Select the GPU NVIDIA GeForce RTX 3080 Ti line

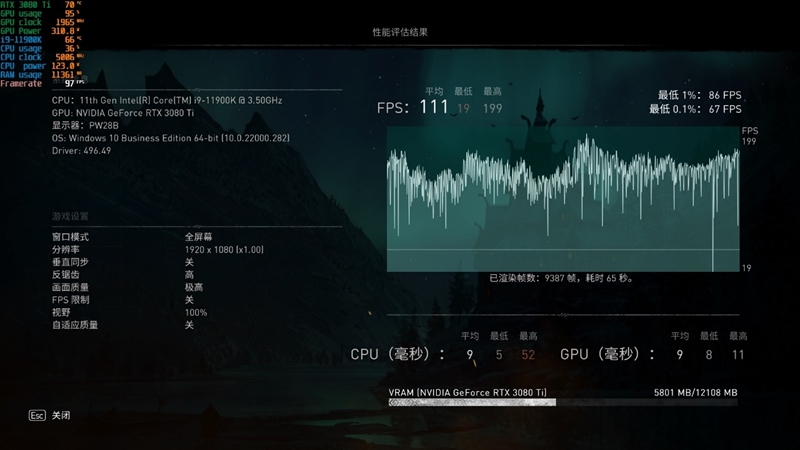pyautogui.click(x=123, y=113)
